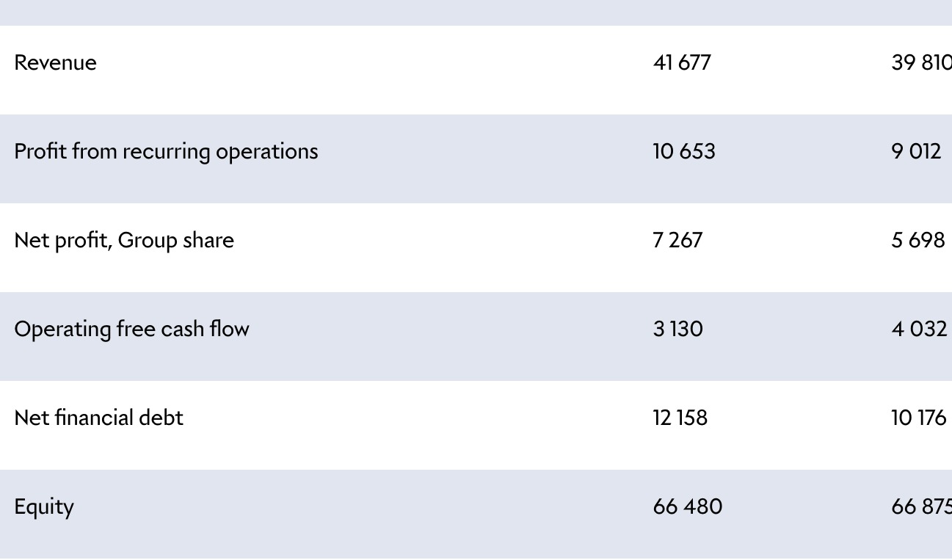Select the 9 012 profit figure
The height and width of the screenshot is (560, 952).
click(x=916, y=151)
